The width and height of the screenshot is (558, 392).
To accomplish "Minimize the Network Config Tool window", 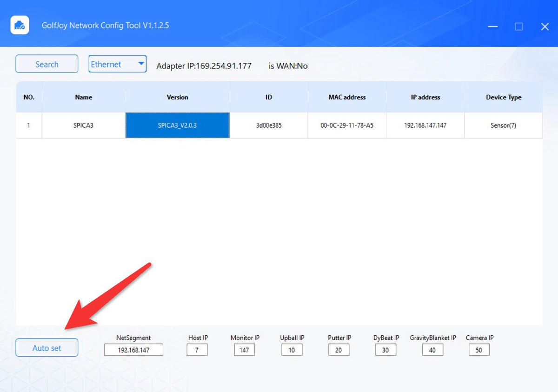I will [493, 27].
